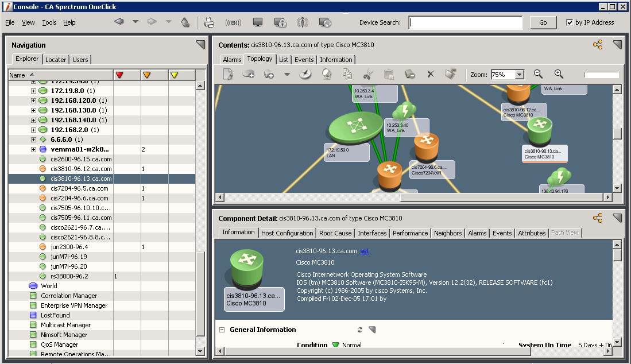
Task: Click the broadcast ring signal icon
Action: tap(233, 22)
